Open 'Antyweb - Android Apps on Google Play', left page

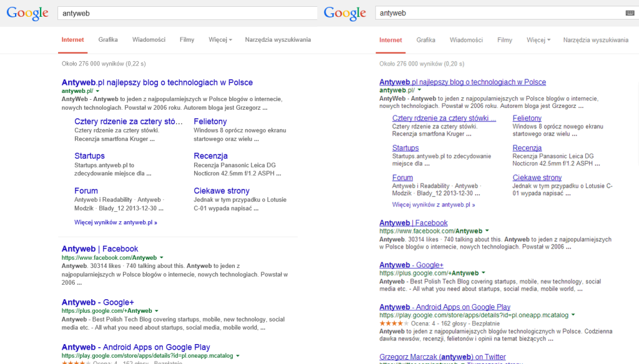[x=135, y=347]
